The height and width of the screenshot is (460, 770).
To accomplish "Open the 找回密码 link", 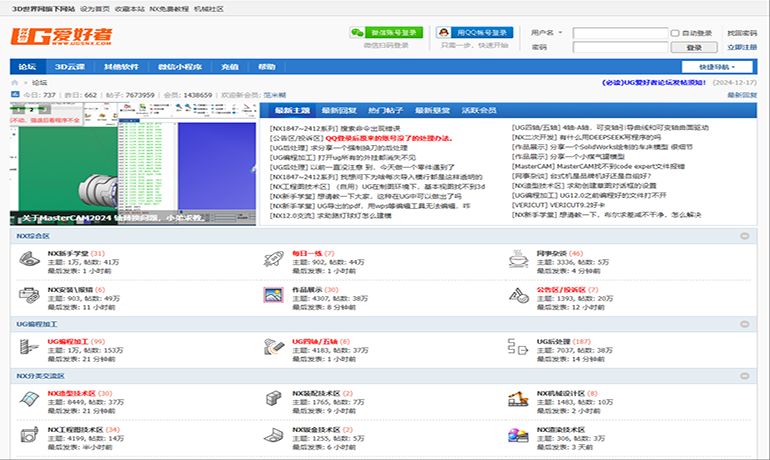I will (x=742, y=33).
